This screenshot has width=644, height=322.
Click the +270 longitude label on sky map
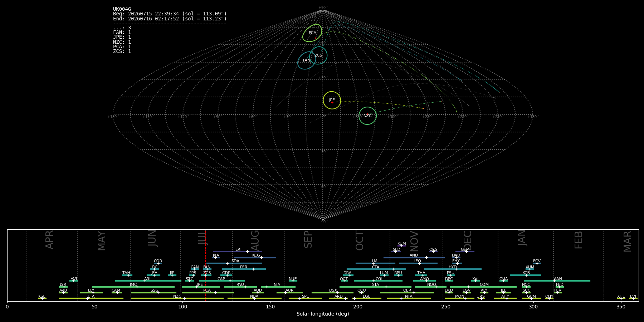tap(427, 117)
